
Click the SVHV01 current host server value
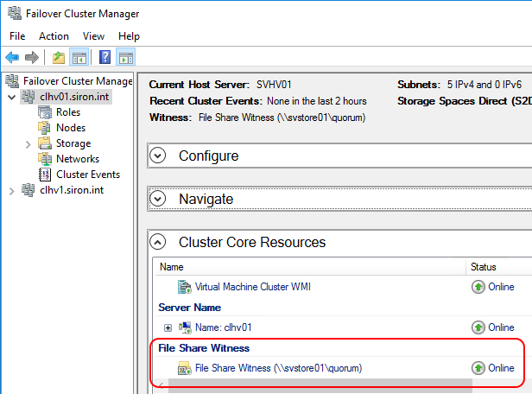tap(274, 85)
